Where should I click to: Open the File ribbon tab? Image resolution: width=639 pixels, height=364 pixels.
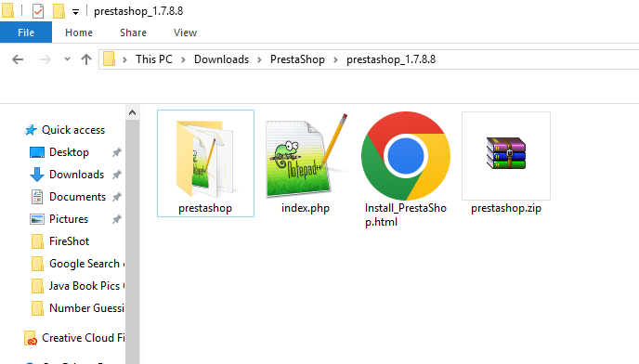pos(26,32)
